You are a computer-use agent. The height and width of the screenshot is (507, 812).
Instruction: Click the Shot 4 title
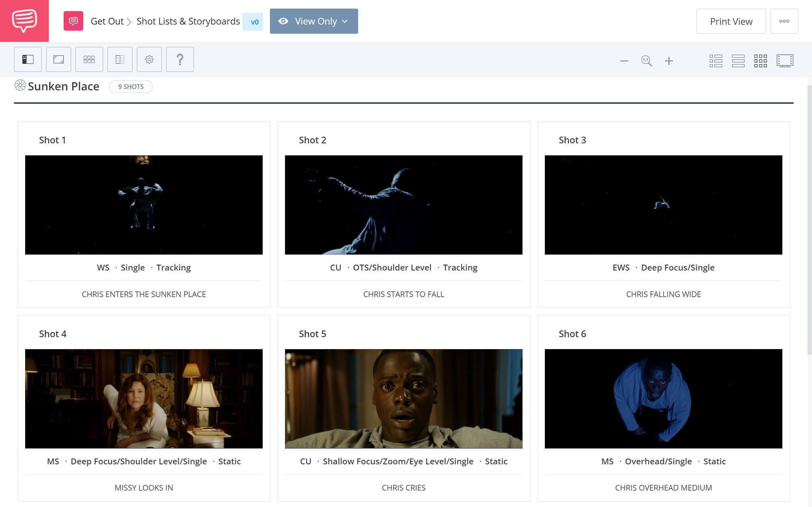point(53,334)
